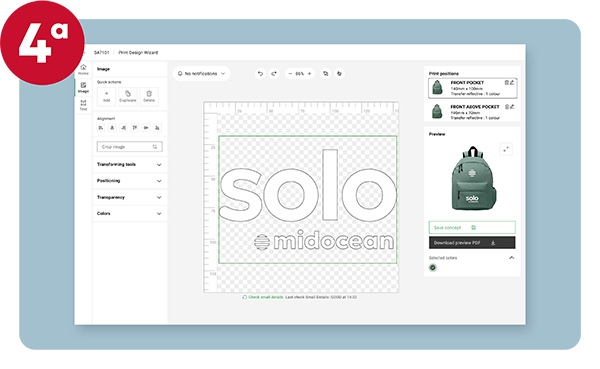This screenshot has height=369, width=600.
Task: Open the Home sidebar section
Action: (83, 70)
